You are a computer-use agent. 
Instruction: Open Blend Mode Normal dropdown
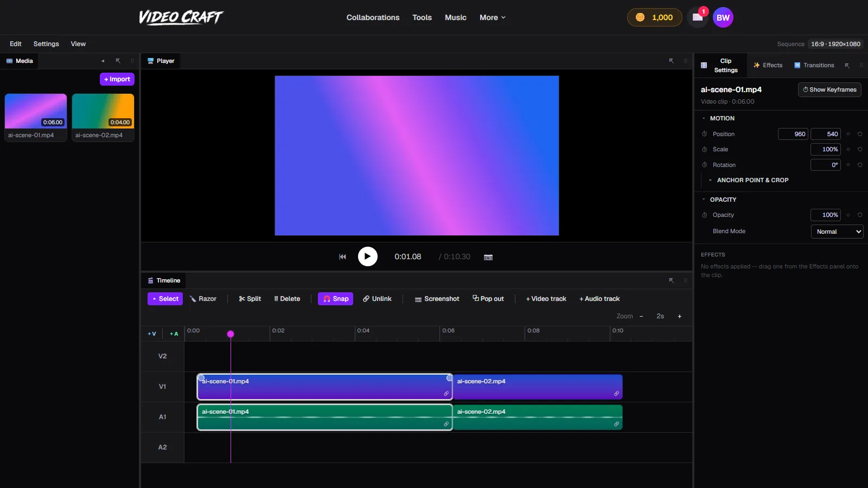pyautogui.click(x=837, y=232)
